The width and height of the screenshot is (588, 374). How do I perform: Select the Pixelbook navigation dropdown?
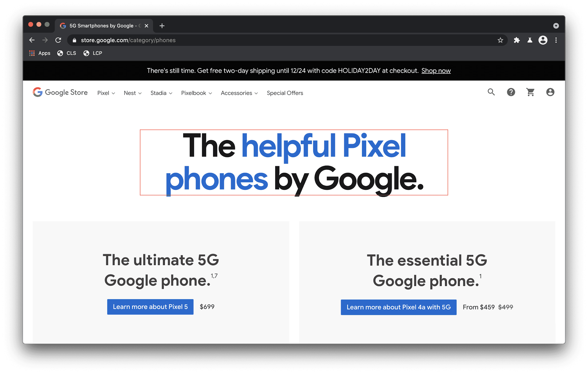(196, 93)
